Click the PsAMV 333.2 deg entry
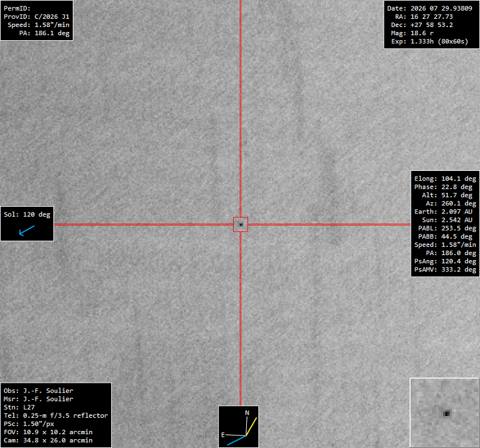The image size is (480, 448). pyautogui.click(x=445, y=270)
